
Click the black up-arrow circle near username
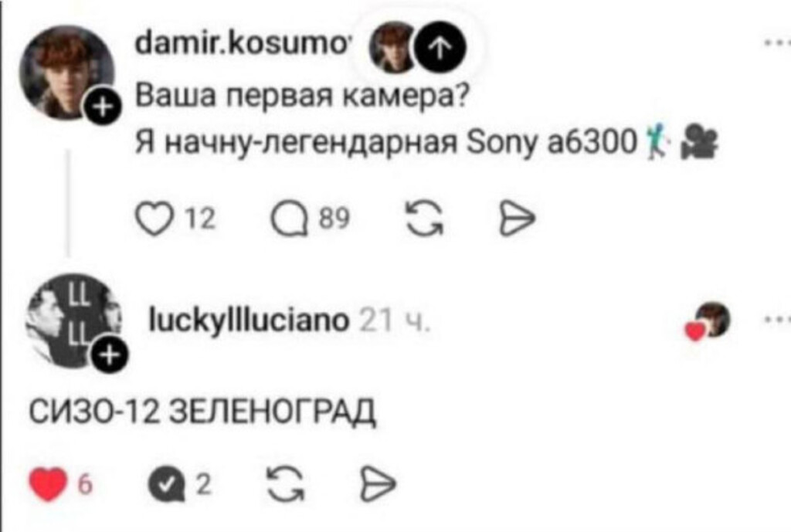[x=440, y=47]
